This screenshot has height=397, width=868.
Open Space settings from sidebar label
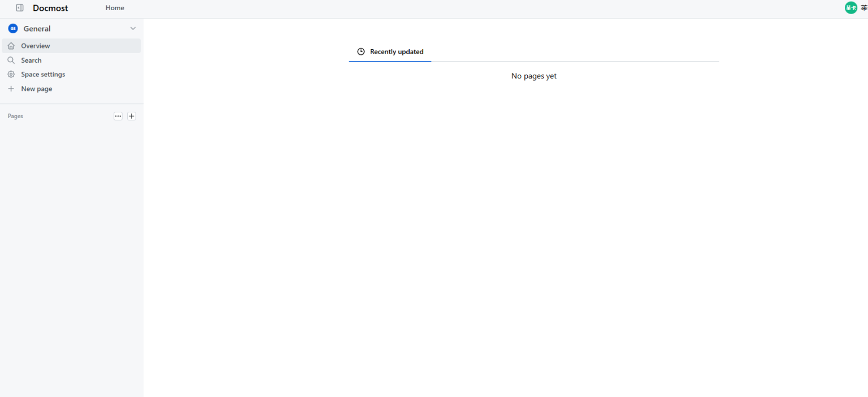tap(43, 75)
